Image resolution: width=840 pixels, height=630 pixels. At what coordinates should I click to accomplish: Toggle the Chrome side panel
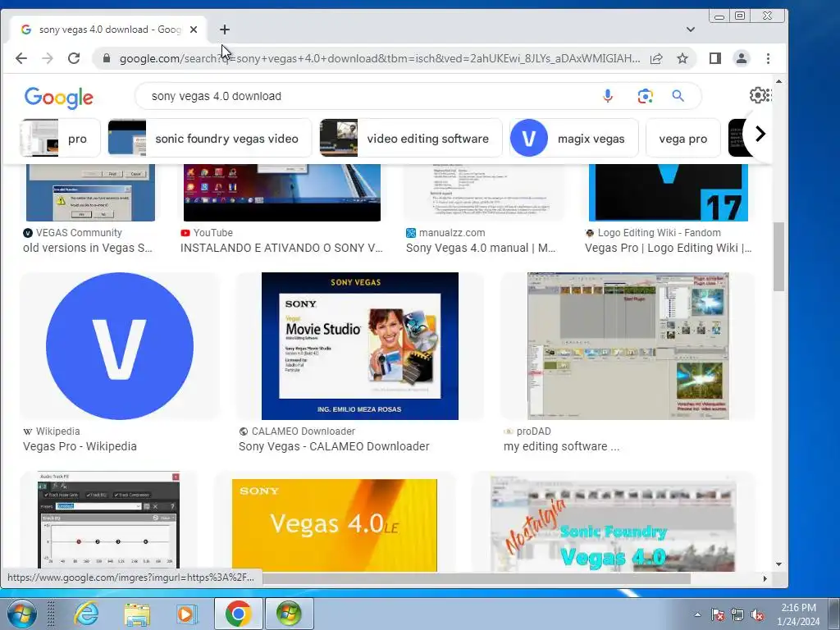[714, 58]
